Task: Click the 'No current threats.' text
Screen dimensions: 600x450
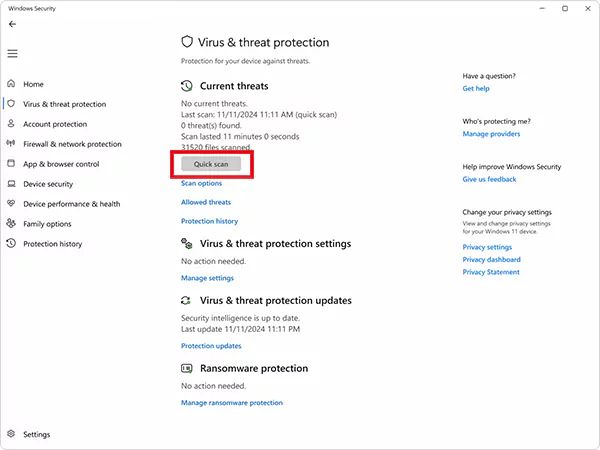Action: coord(214,103)
